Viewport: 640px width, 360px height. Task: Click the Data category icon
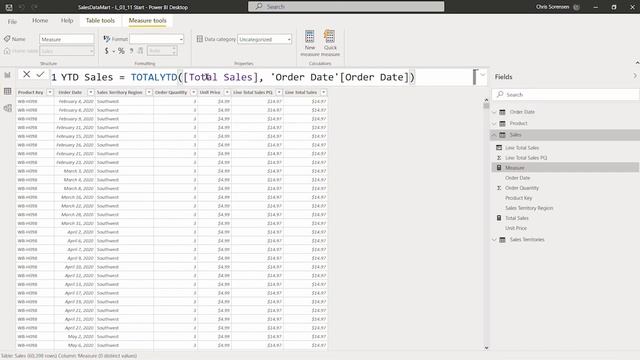pos(200,39)
